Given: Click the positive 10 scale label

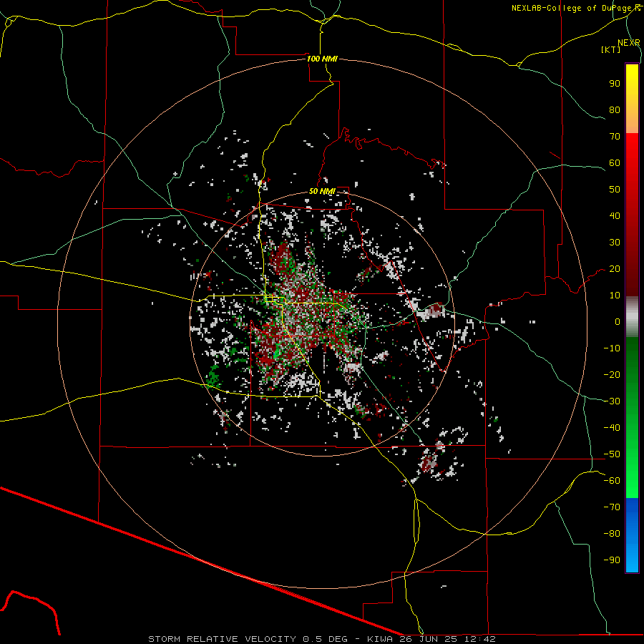Looking at the screenshot, I should tap(615, 296).
